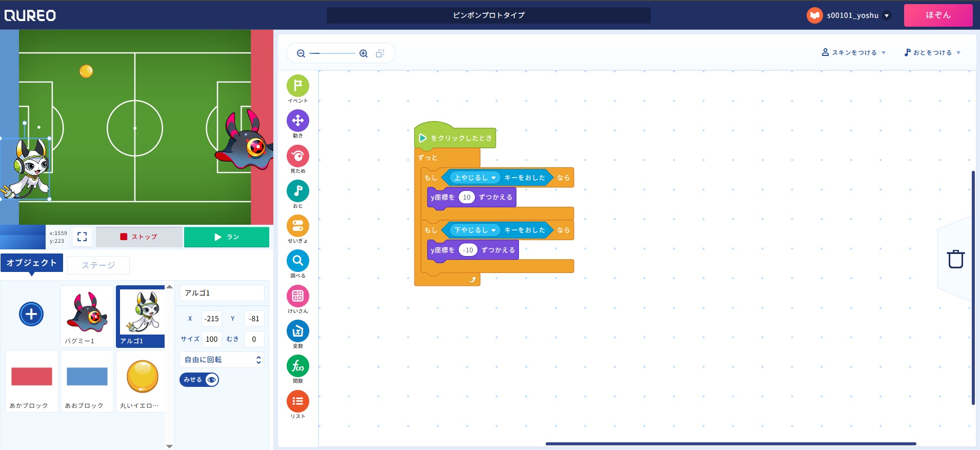This screenshot has width=980, height=450.
Task: Open the 見ため (Looks) block category
Action: pos(297,156)
